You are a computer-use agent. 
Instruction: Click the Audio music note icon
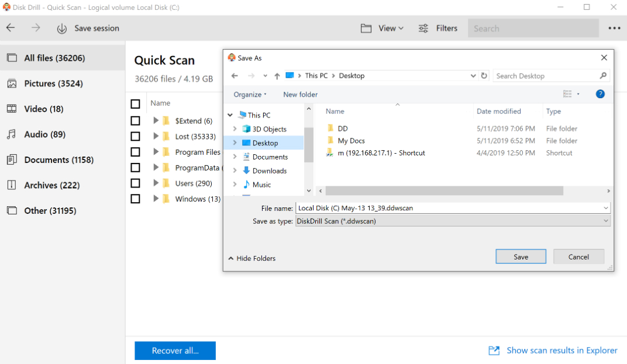pyautogui.click(x=12, y=134)
